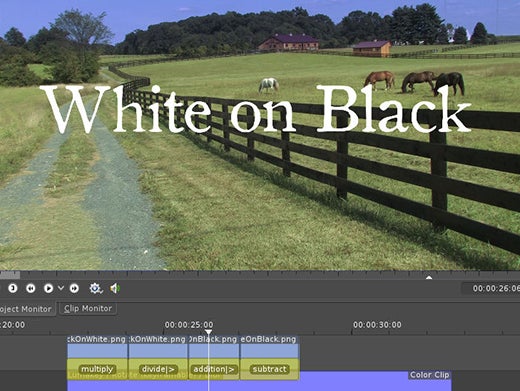The width and height of the screenshot is (520, 391).
Task: Click the Rewind button
Action: pos(31,288)
